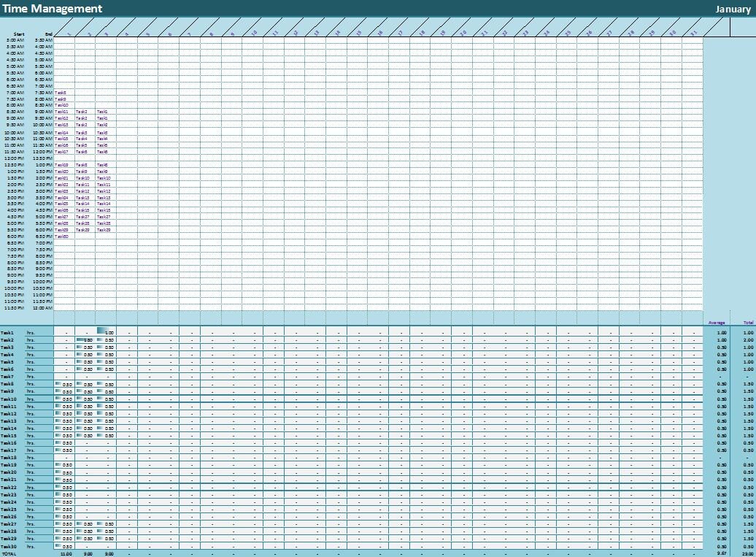Click the Average column header

pos(715,321)
